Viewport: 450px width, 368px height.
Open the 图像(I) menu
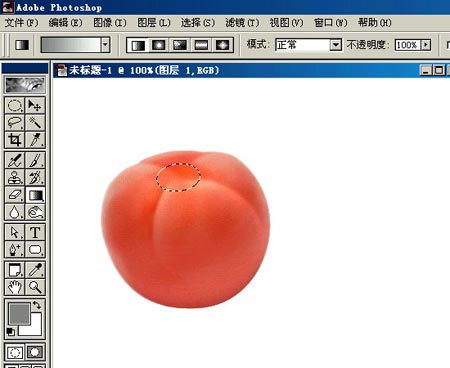(110, 23)
